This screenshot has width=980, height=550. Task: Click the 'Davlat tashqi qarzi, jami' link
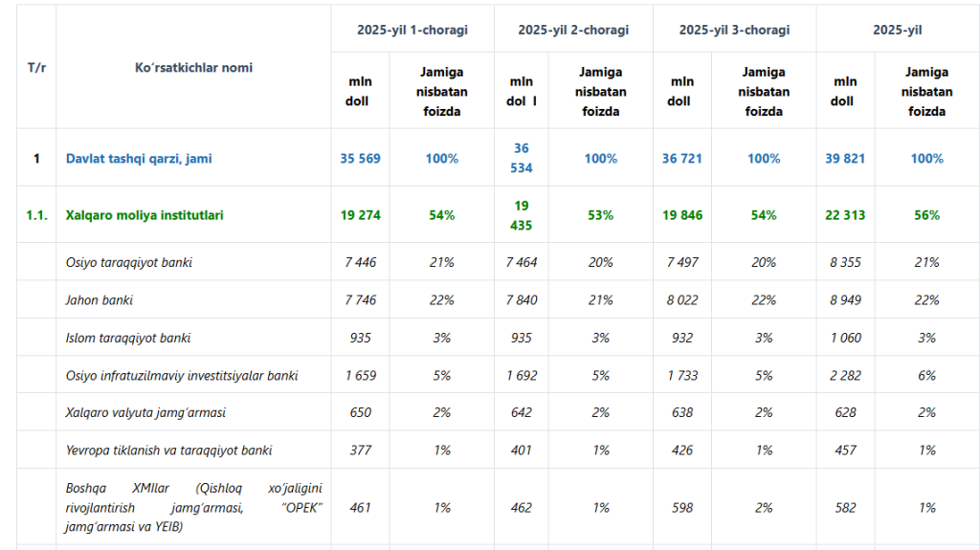tap(139, 159)
